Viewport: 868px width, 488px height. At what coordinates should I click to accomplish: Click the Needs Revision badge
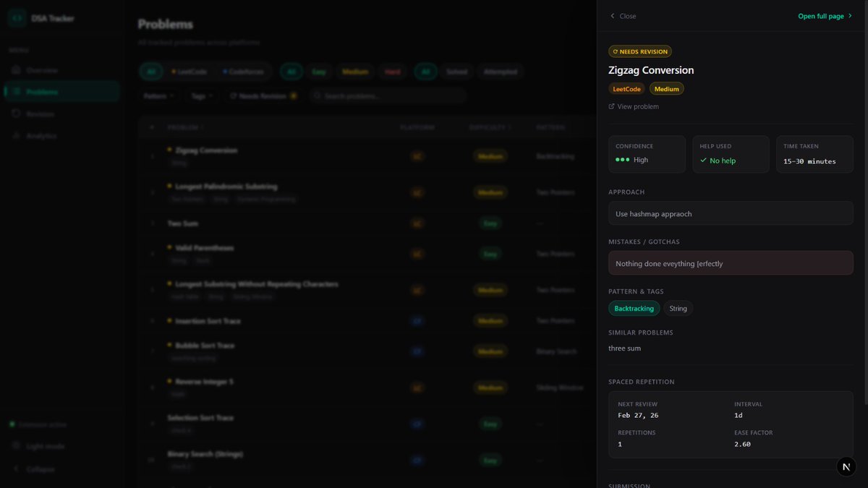coord(640,51)
